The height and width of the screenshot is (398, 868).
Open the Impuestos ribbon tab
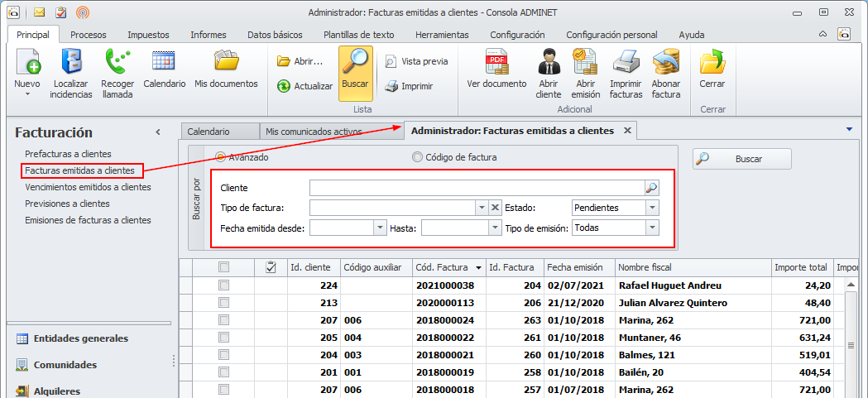click(148, 35)
